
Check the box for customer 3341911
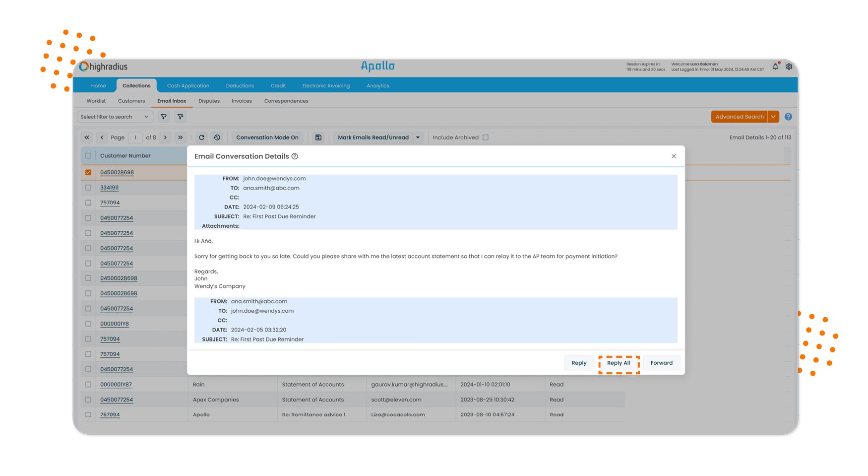(x=88, y=188)
